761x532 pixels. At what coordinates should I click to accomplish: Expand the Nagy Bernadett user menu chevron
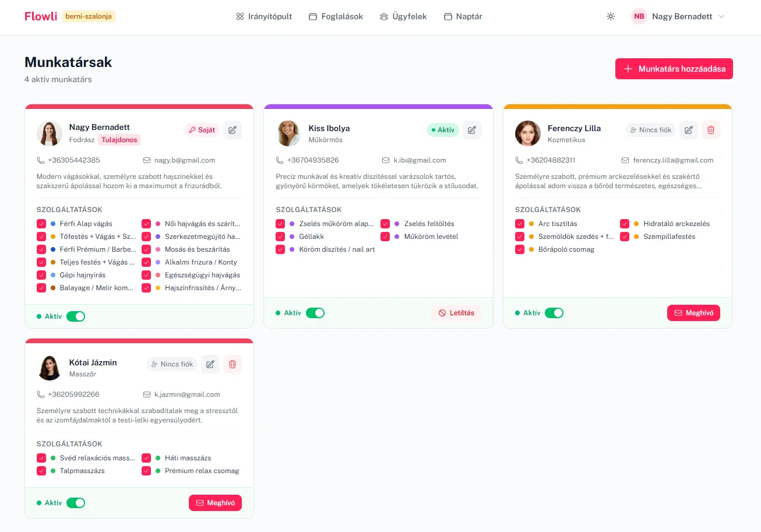(x=721, y=17)
